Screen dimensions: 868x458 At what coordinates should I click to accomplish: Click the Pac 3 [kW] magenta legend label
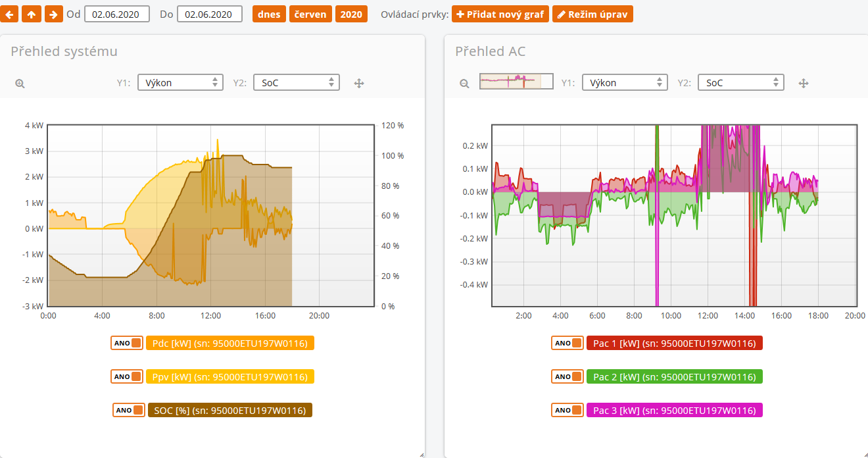click(674, 410)
